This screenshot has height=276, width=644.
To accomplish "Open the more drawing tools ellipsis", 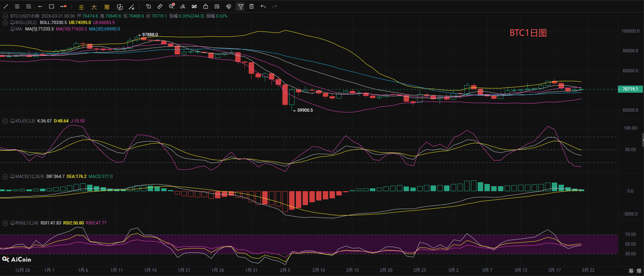I will point(63,6).
